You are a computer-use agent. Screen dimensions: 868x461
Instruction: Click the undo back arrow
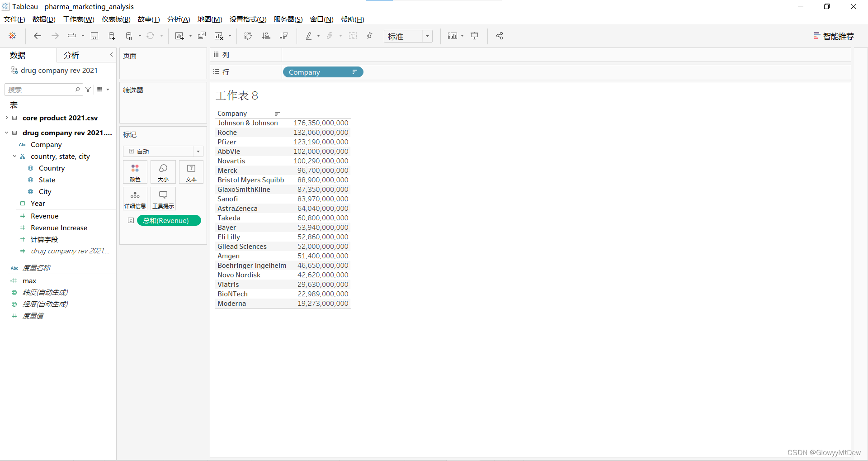point(38,36)
